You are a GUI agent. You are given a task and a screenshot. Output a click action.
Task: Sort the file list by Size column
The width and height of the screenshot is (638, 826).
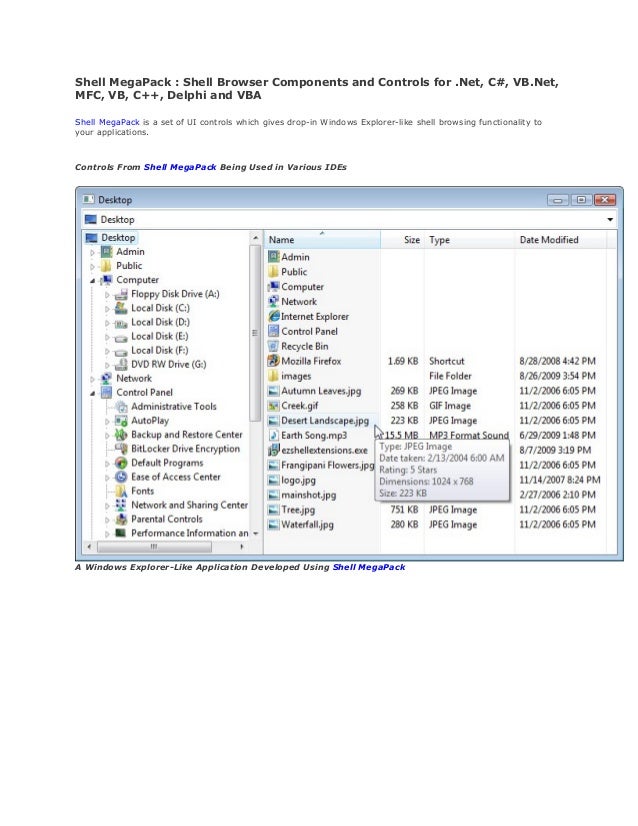[402, 240]
